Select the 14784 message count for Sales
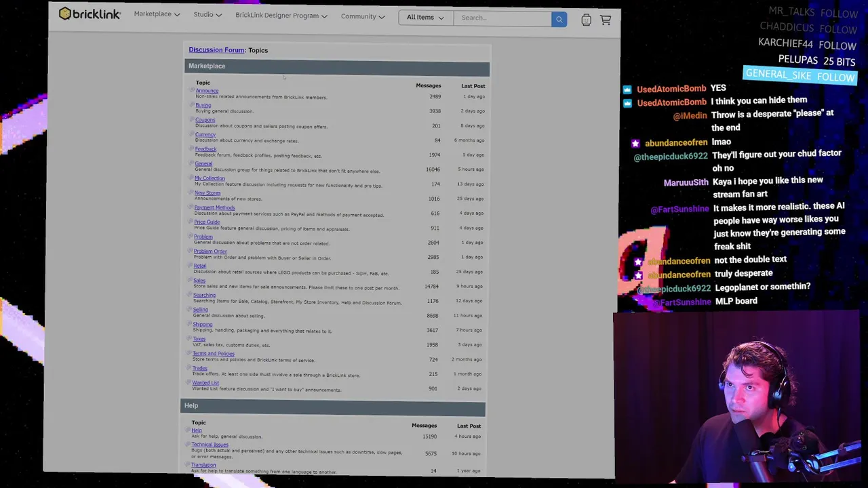 (x=431, y=286)
